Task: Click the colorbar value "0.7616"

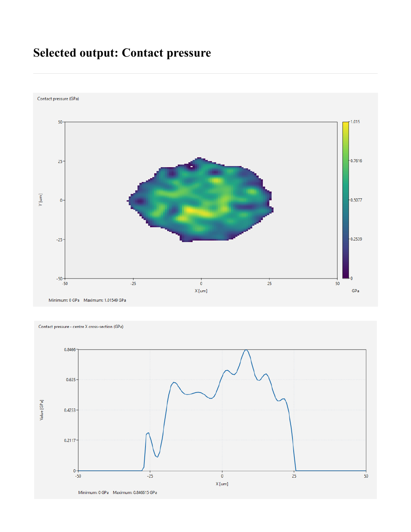Action: (x=356, y=161)
